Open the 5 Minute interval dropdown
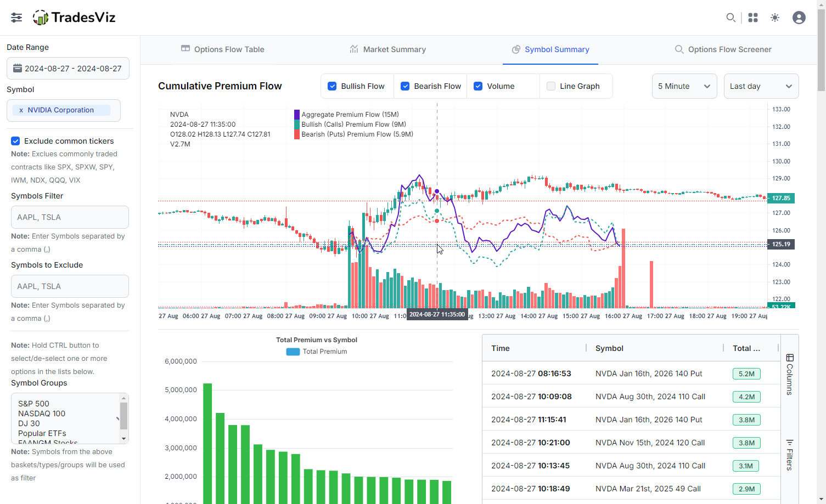Viewport: 826px width, 504px height. coord(684,86)
